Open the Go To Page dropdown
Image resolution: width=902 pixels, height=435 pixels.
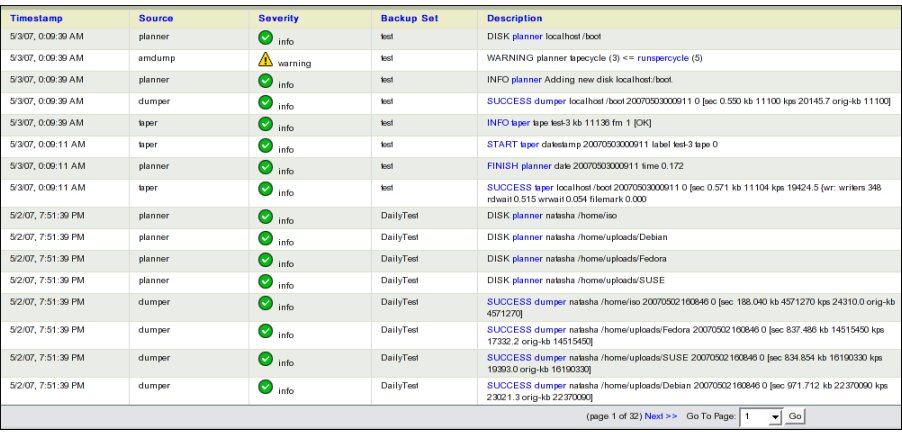[761, 417]
